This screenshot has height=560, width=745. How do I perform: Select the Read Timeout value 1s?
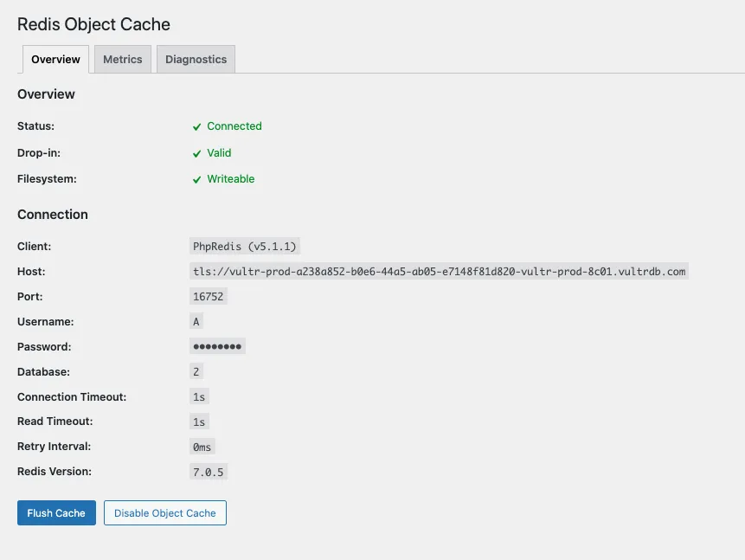click(x=199, y=422)
